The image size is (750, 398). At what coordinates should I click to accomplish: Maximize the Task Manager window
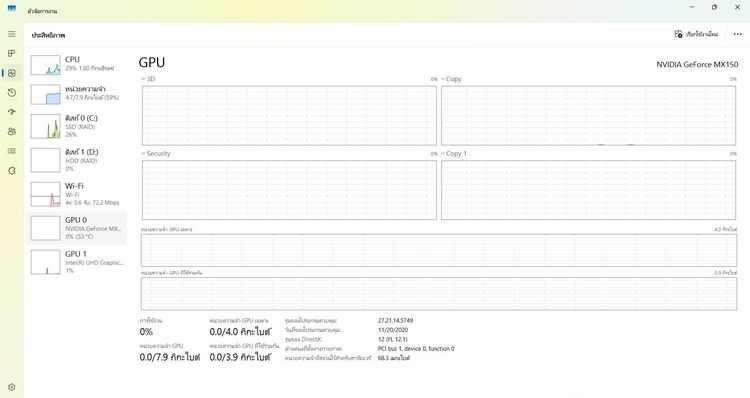[x=714, y=7]
